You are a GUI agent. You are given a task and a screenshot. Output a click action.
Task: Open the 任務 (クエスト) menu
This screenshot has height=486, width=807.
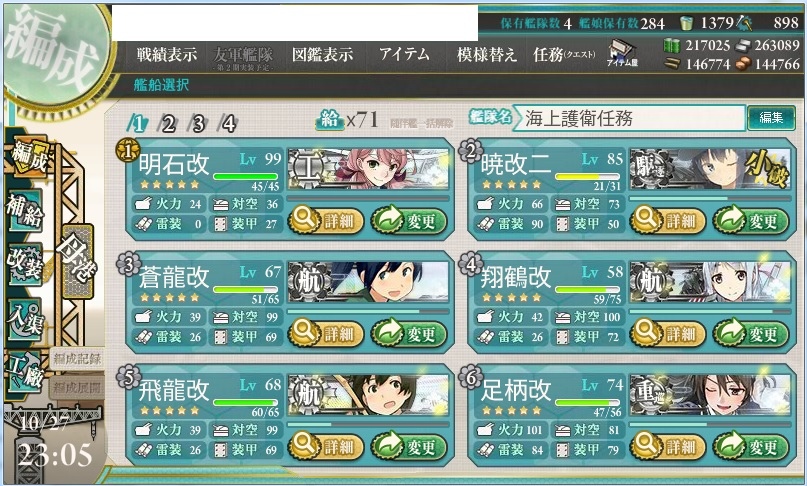[x=564, y=55]
